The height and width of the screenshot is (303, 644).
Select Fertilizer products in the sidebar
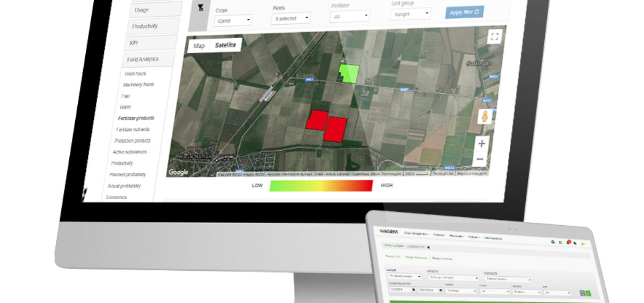point(136,118)
